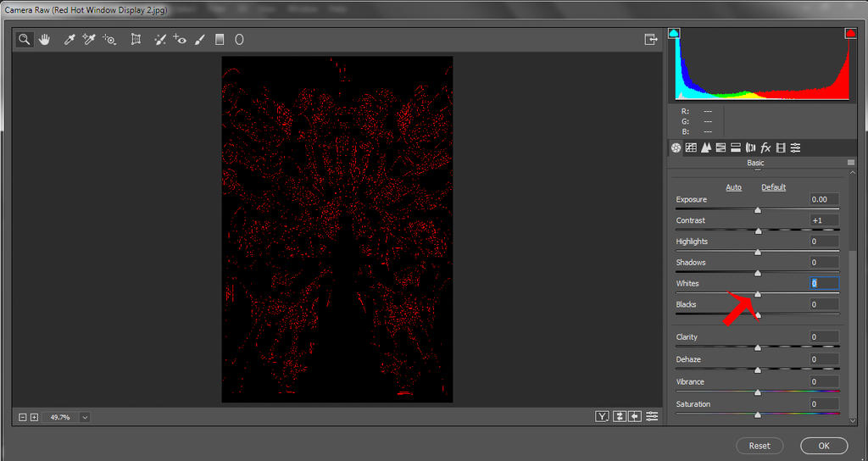This screenshot has height=461, width=868.
Task: Open the preview preferences menu
Action: (x=652, y=416)
